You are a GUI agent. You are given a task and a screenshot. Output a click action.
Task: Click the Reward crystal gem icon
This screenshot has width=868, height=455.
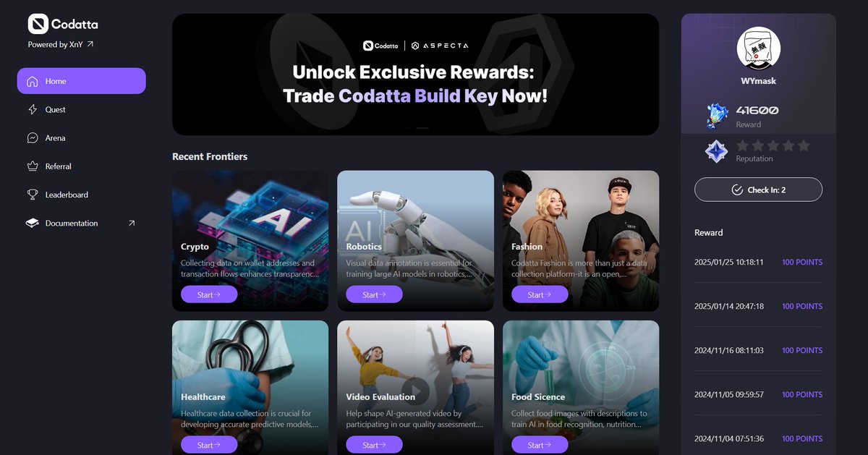point(717,116)
